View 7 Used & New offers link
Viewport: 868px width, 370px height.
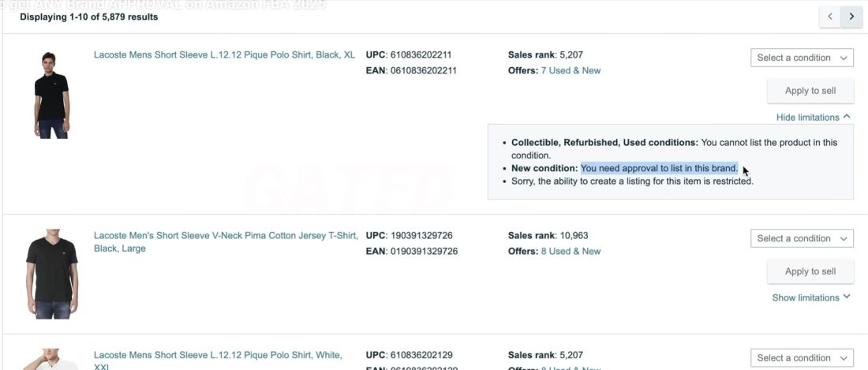[570, 70]
